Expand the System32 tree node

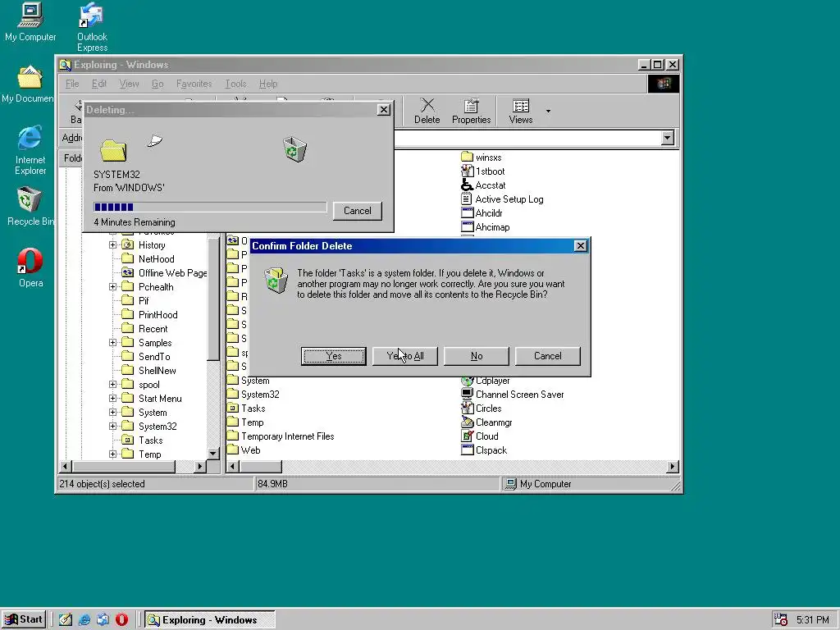[112, 426]
